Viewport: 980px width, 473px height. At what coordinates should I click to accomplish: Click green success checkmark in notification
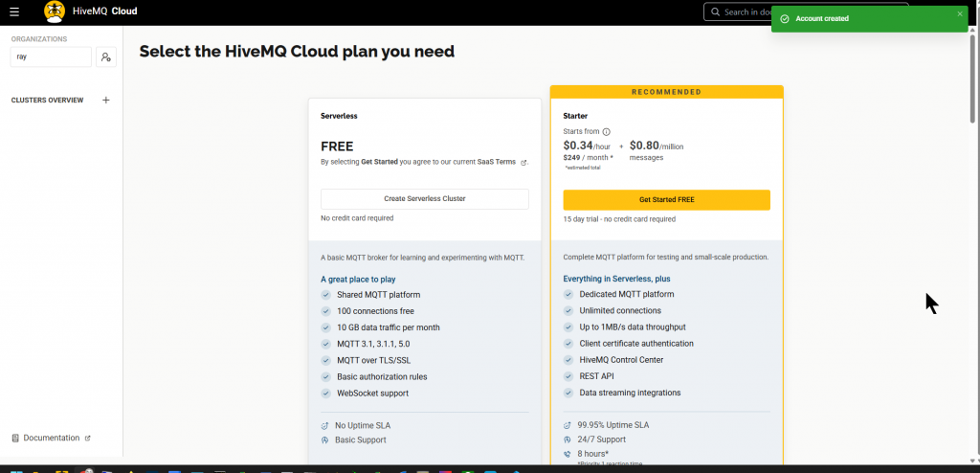[x=785, y=18]
